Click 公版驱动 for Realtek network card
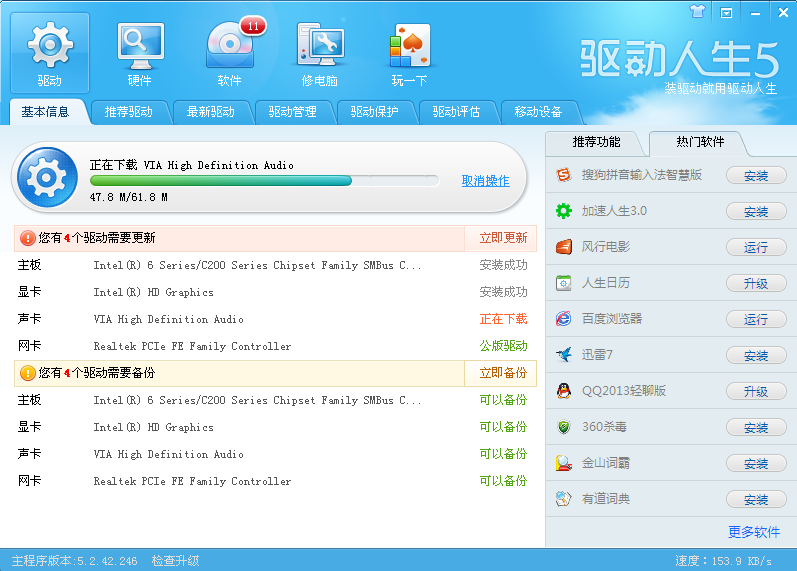Image resolution: width=797 pixels, height=571 pixels. tap(503, 346)
